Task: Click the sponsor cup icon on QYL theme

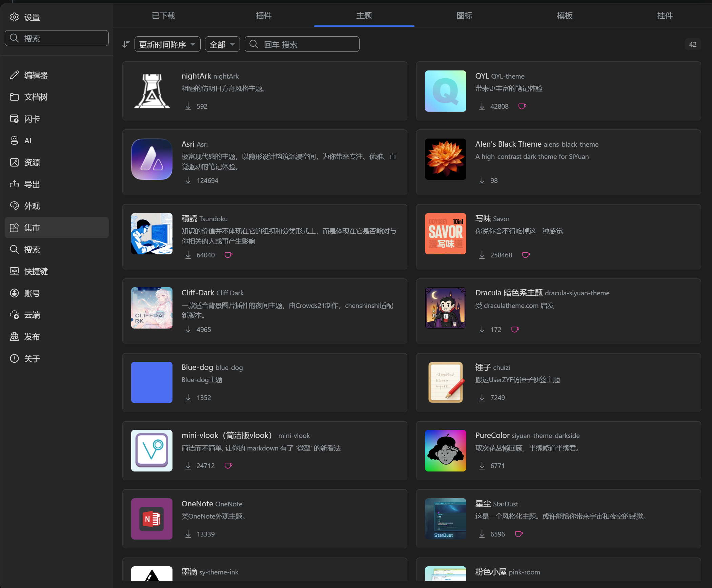Action: [522, 106]
